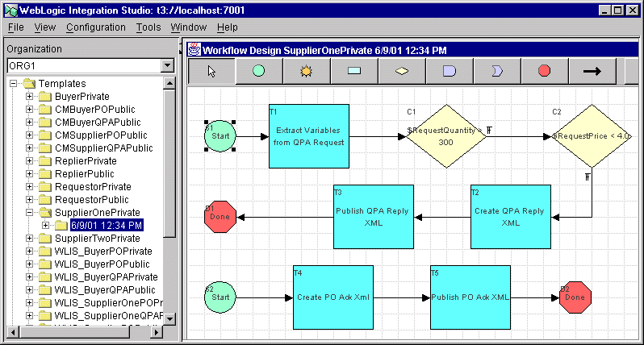The height and width of the screenshot is (345, 644).
Task: Select the RequestorPrivate tree item
Action: pyautogui.click(x=93, y=187)
